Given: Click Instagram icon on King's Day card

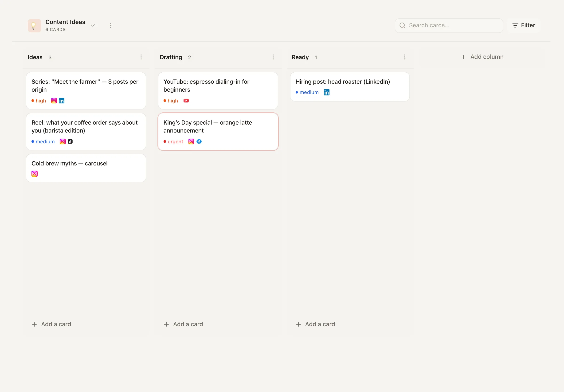Looking at the screenshot, I should [191, 142].
